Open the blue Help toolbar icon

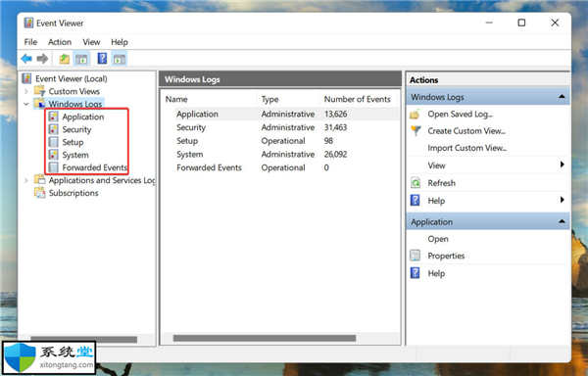(102, 59)
